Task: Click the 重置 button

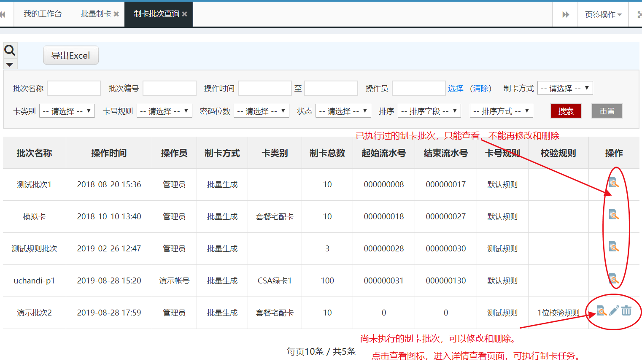Action: pyautogui.click(x=607, y=111)
